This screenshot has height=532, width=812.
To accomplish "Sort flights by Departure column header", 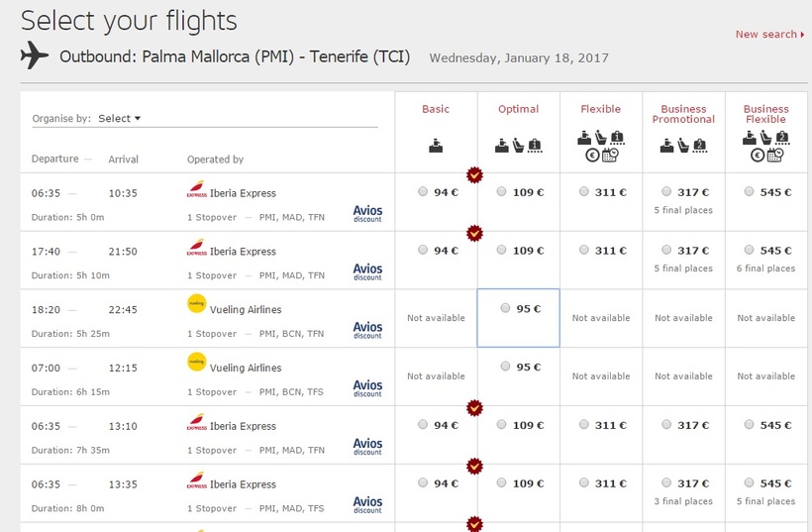I will click(54, 160).
